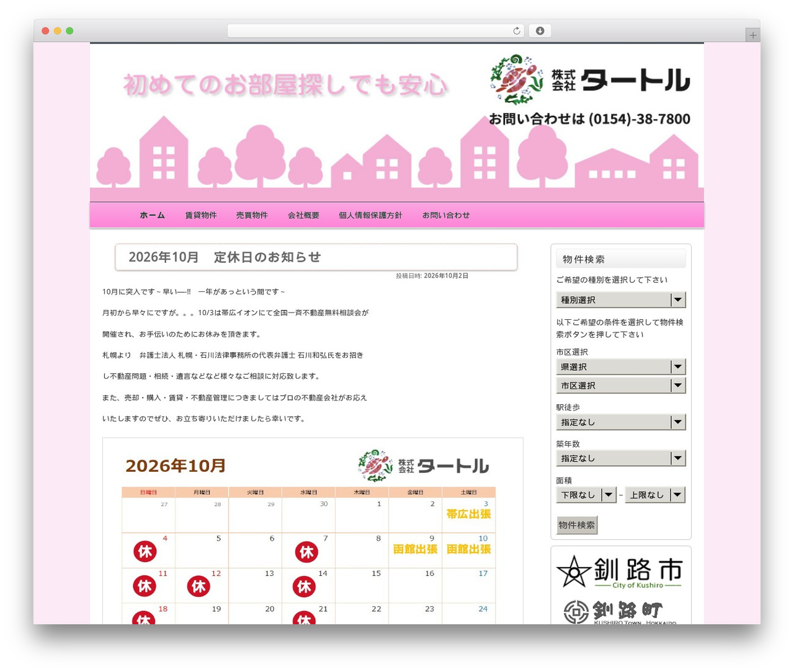This screenshot has height=672, width=794.
Task: Click the browser address bar
Action: tap(376, 31)
